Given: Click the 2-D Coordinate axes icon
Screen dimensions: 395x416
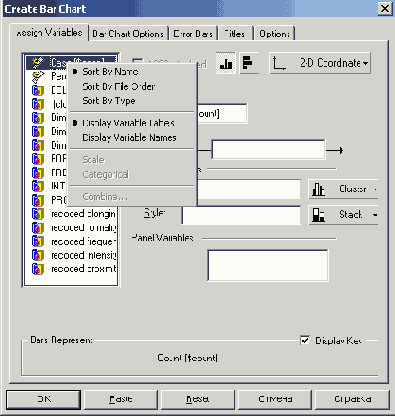Looking at the screenshot, I should tap(279, 63).
